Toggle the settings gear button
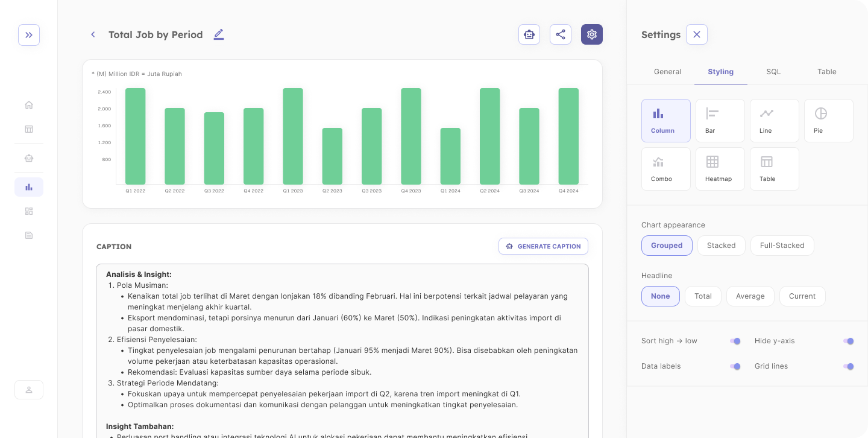 [592, 34]
